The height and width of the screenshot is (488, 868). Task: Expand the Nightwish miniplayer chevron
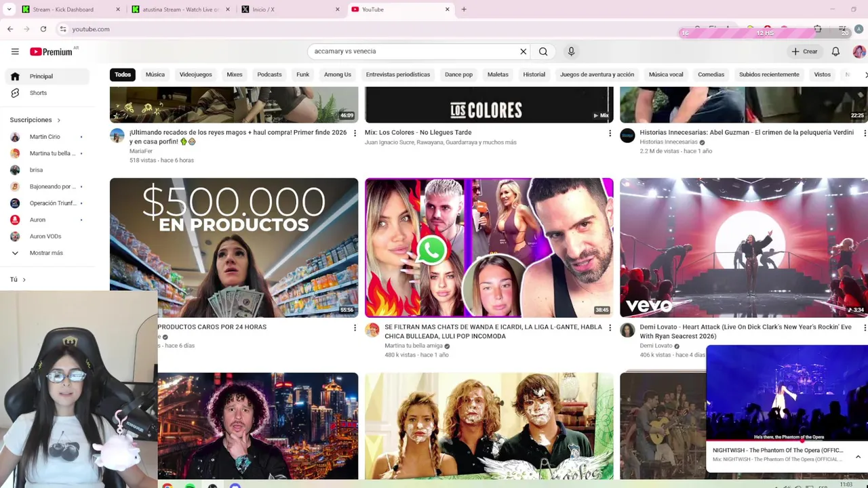pyautogui.click(x=858, y=457)
